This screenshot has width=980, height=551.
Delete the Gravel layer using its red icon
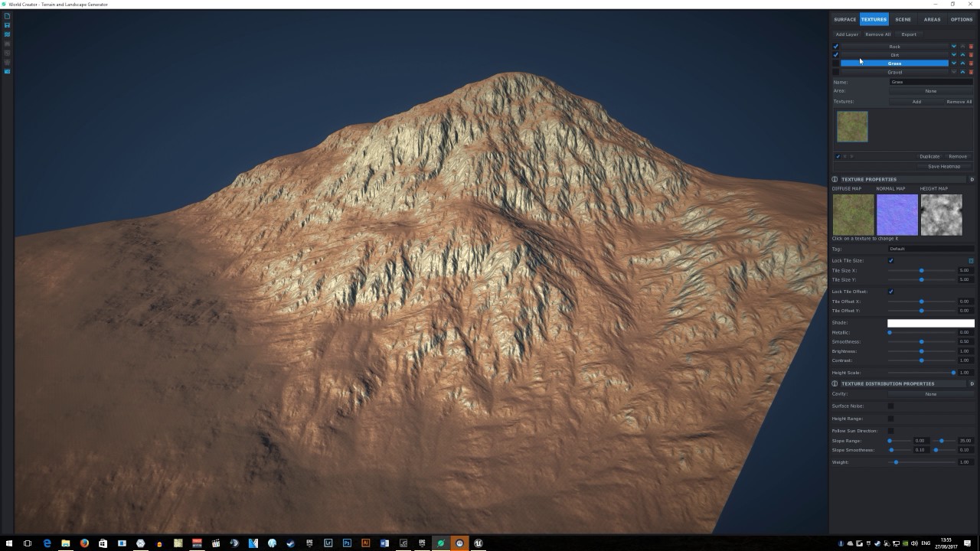coord(971,72)
